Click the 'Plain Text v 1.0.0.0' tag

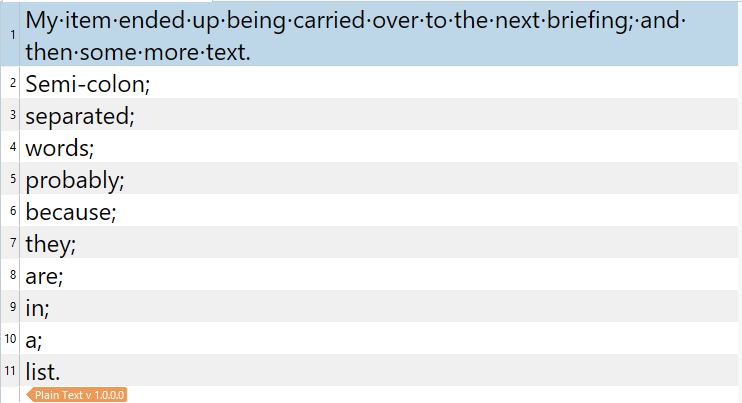(x=80, y=395)
